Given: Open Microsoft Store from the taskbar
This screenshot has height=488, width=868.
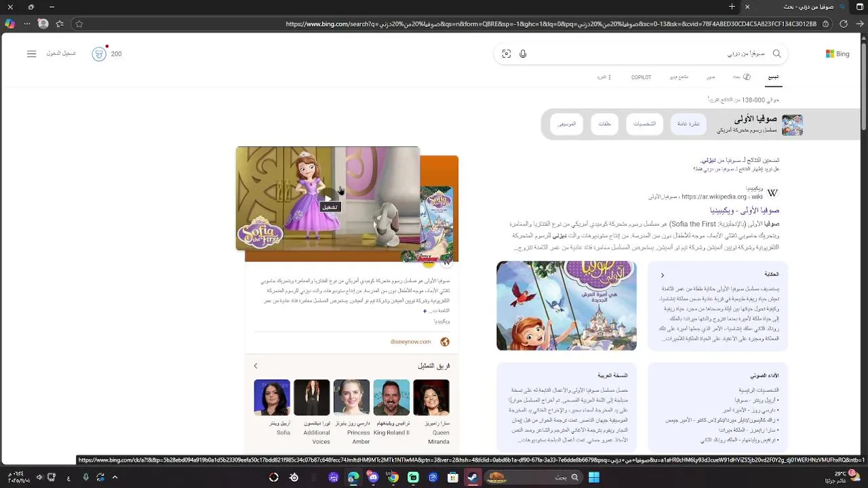Looking at the screenshot, I should pyautogui.click(x=453, y=477).
